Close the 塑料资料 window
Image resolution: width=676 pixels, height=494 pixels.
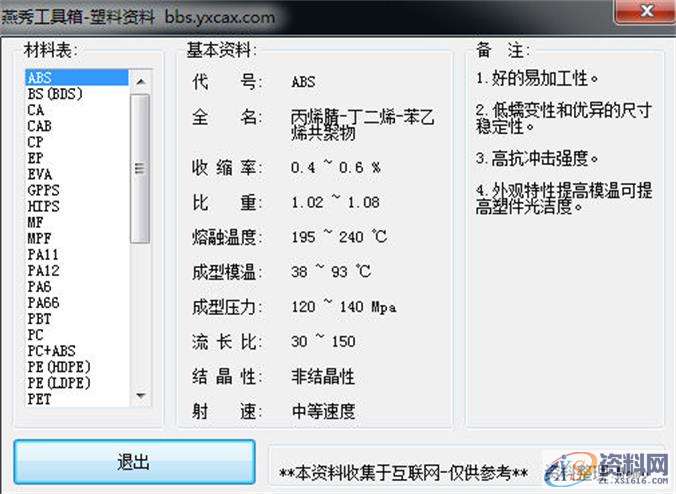(645, 11)
